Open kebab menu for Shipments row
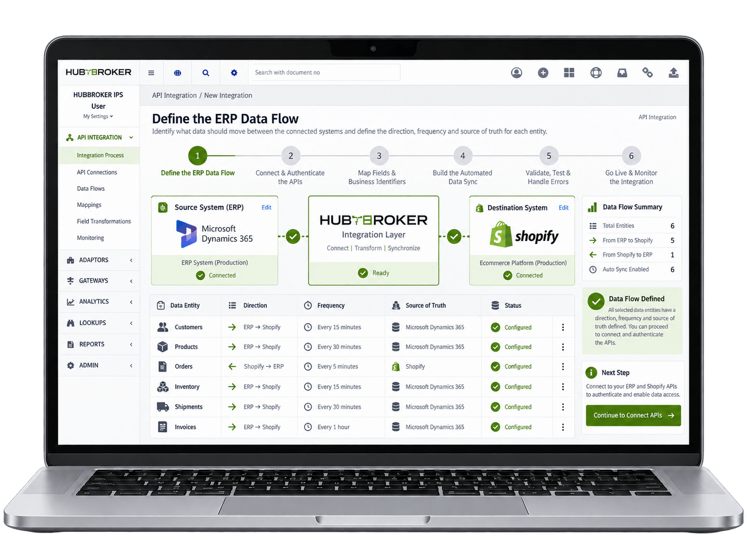Viewport: 747px width, 560px height. 563,407
